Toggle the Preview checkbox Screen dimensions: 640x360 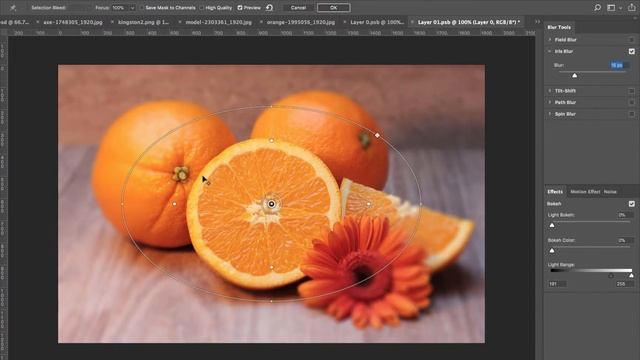click(240, 8)
